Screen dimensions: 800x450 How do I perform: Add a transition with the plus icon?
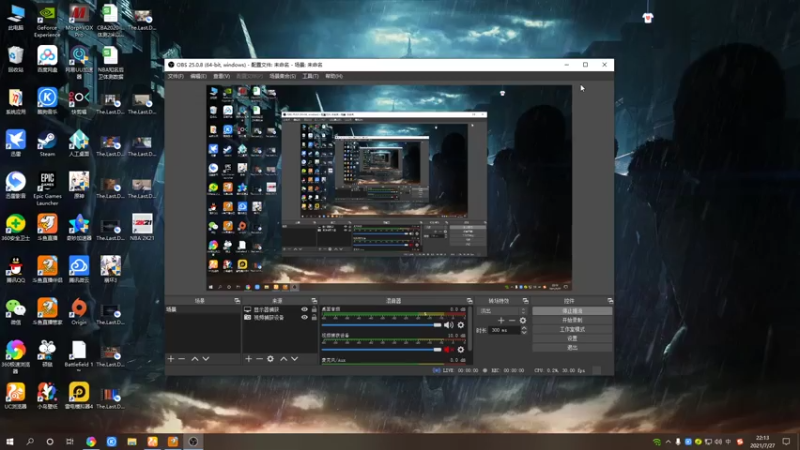(501, 320)
